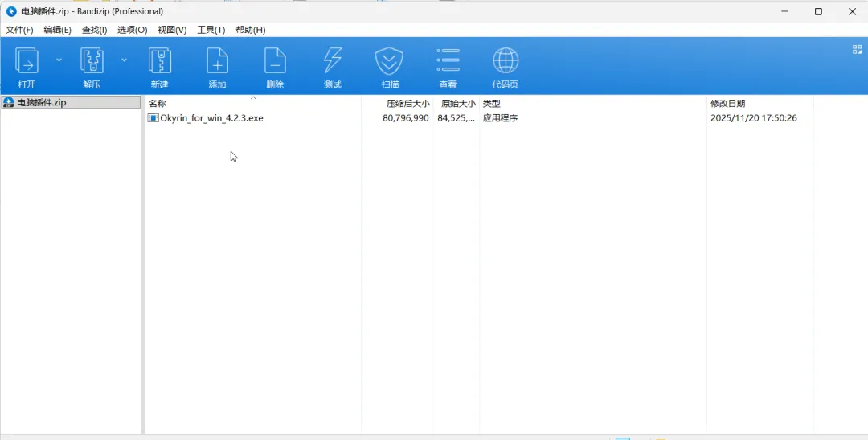
Task: Expand the dropdown arrow beside 解压
Action: tap(124, 60)
